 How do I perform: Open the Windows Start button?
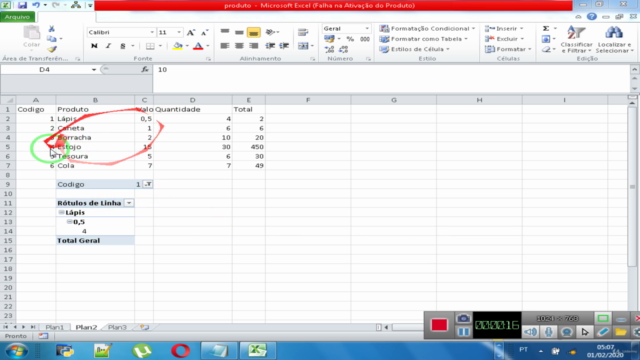coord(17,351)
